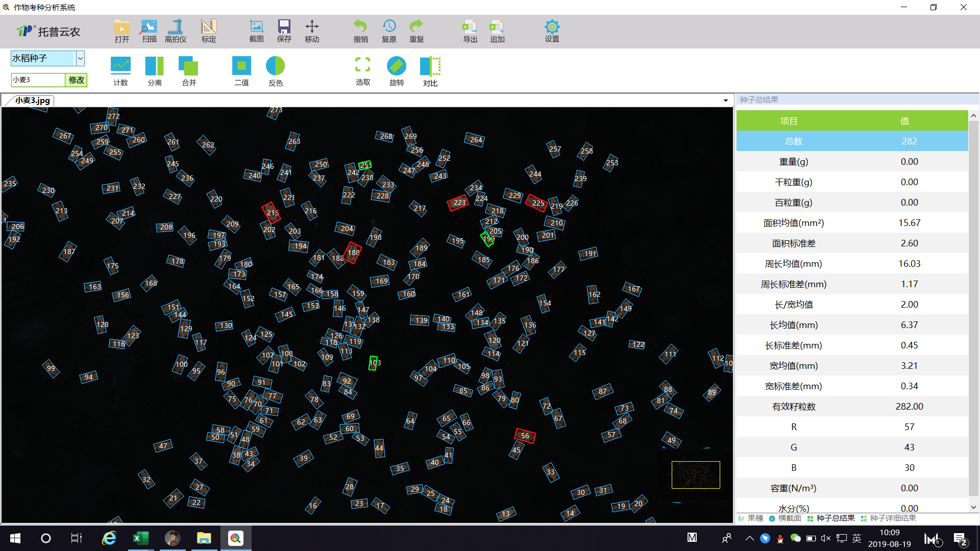Click the 扫描 scan tool
Screen dimensions: 980x551
149,31
